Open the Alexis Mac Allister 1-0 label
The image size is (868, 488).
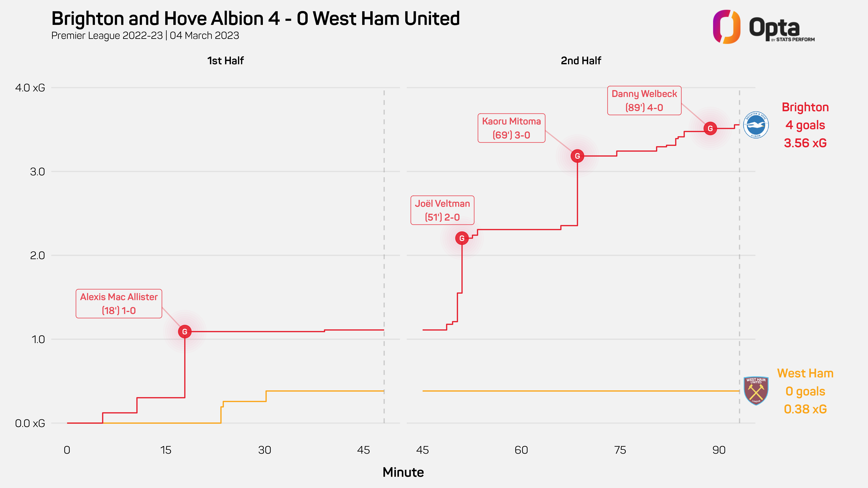click(x=119, y=303)
